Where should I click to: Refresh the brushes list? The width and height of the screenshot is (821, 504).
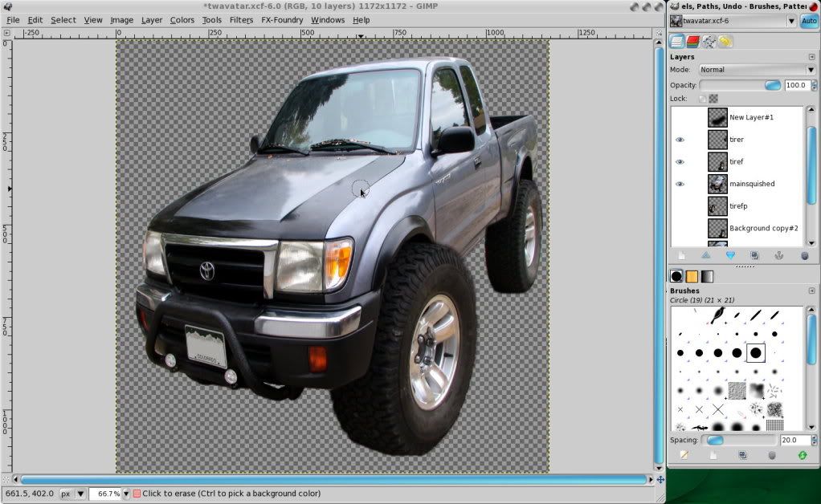pyautogui.click(x=803, y=455)
